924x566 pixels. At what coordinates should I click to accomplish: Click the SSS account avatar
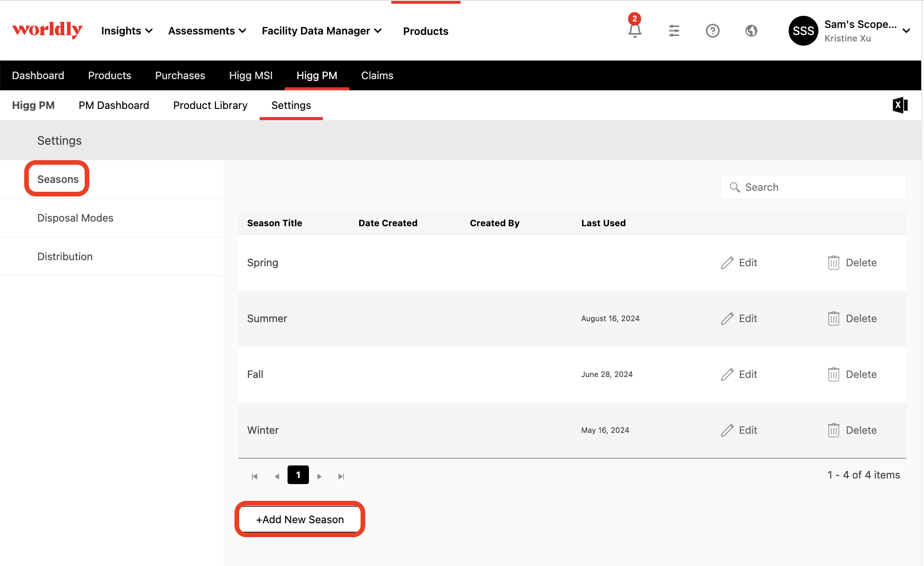tap(803, 31)
